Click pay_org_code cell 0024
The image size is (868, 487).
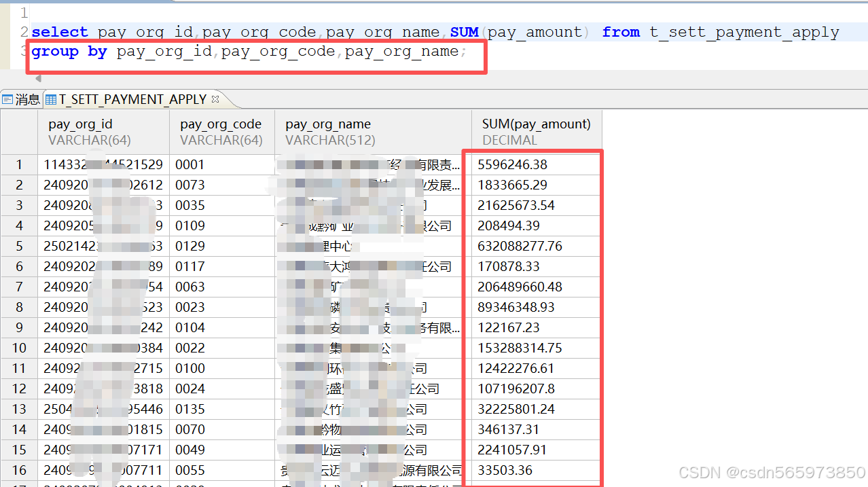222,389
